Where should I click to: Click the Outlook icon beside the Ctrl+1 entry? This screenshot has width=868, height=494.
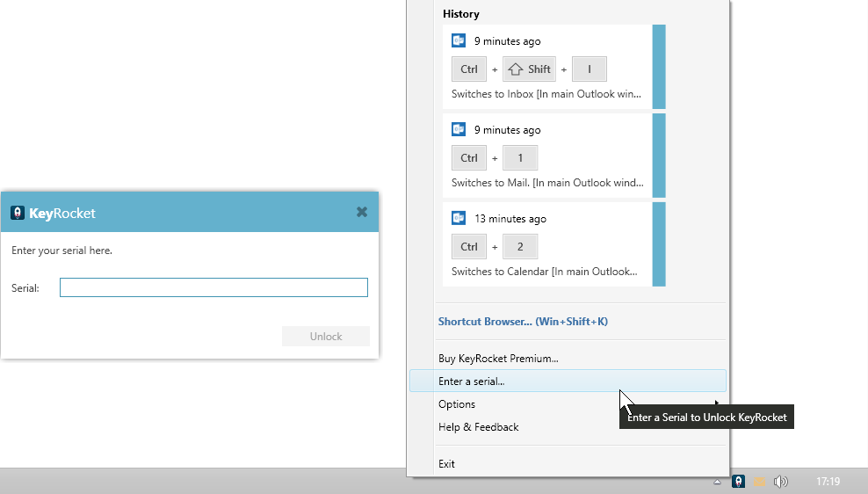point(459,129)
